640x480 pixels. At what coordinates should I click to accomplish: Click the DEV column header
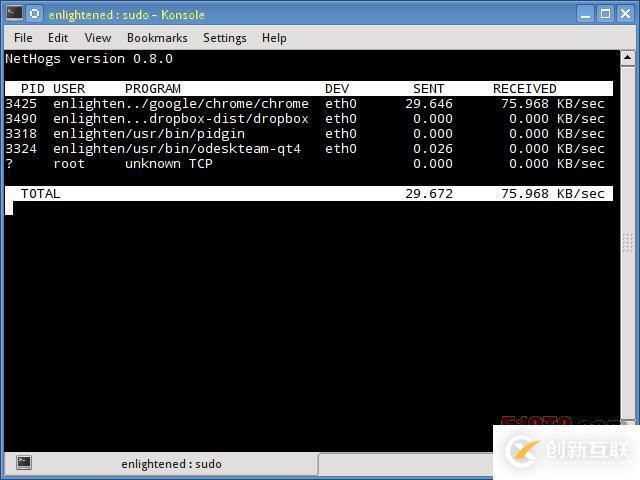click(337, 89)
